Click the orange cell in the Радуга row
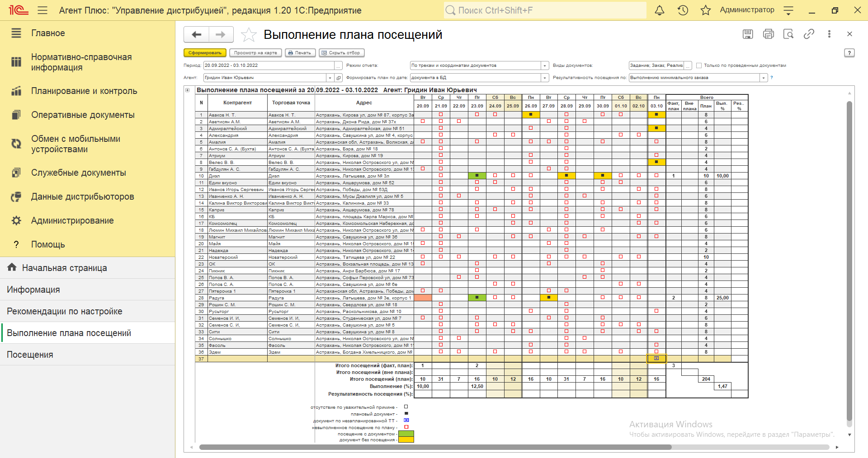This screenshot has height=458, width=868. tap(423, 298)
